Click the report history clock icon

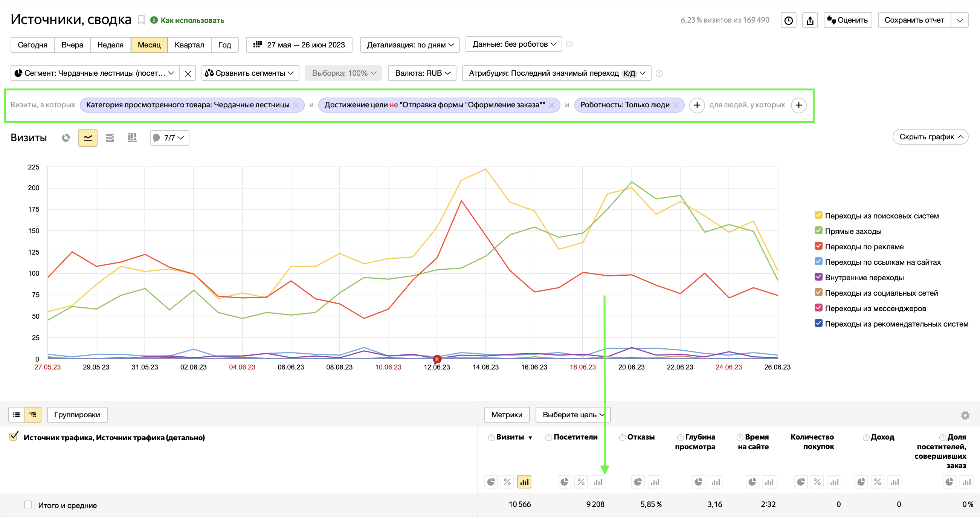tap(788, 20)
